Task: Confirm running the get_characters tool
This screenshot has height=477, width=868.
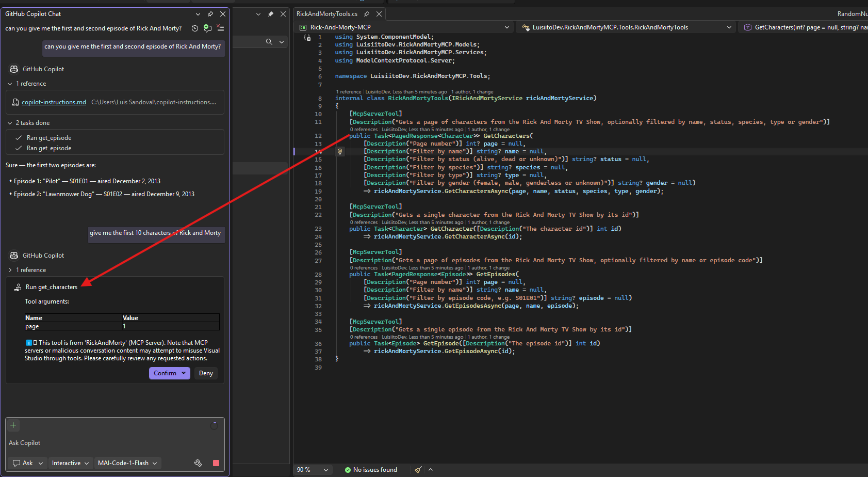Action: [165, 373]
